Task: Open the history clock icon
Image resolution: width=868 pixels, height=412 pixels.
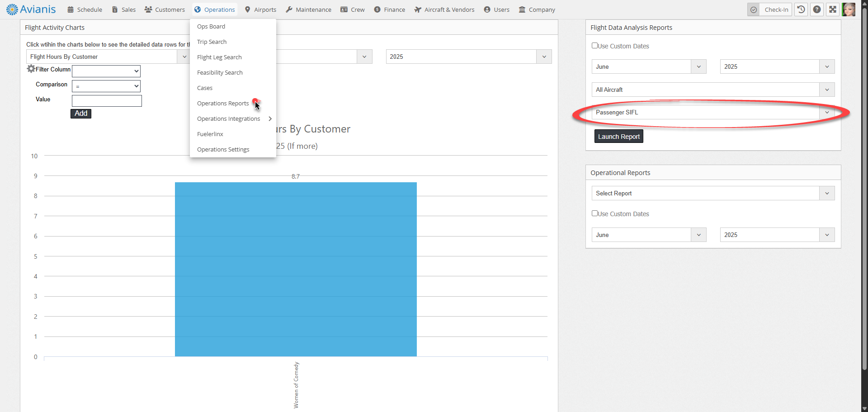Action: (x=801, y=9)
